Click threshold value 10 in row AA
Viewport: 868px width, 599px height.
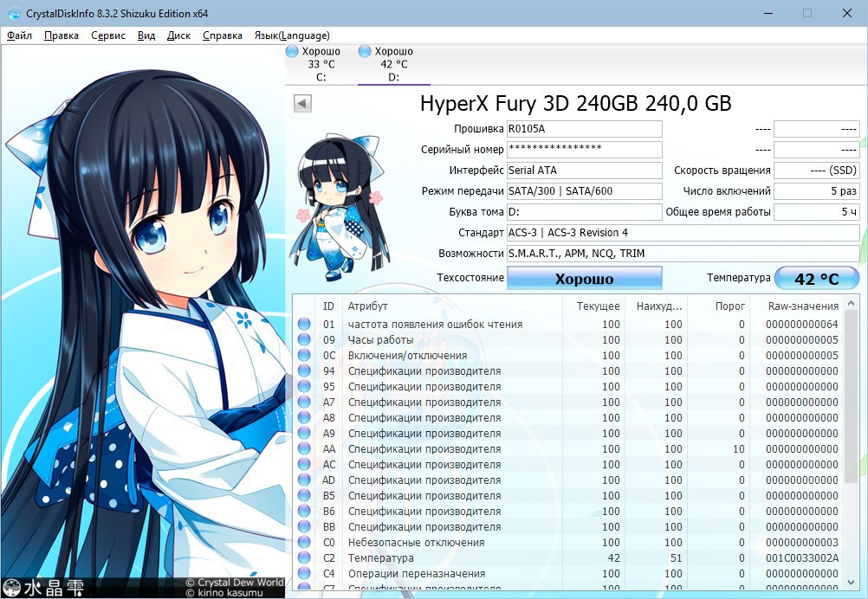739,448
